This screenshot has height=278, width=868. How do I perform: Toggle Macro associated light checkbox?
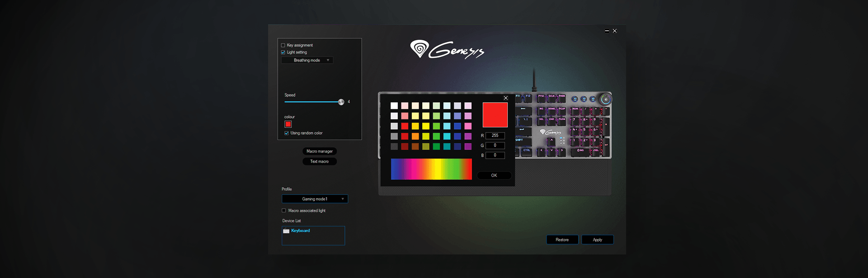click(x=284, y=211)
